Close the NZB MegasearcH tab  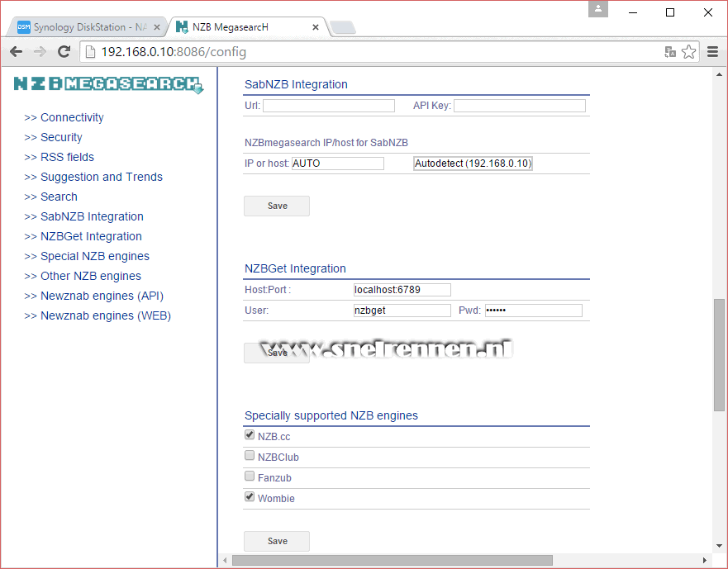click(x=316, y=27)
